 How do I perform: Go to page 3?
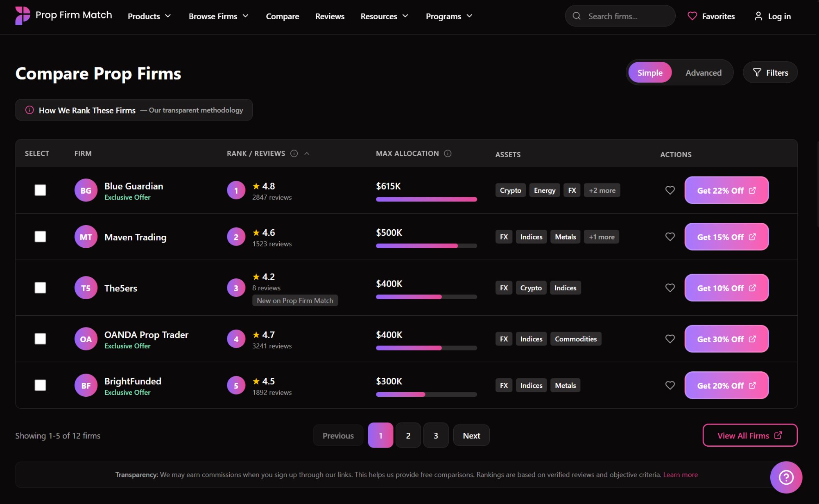pos(436,435)
